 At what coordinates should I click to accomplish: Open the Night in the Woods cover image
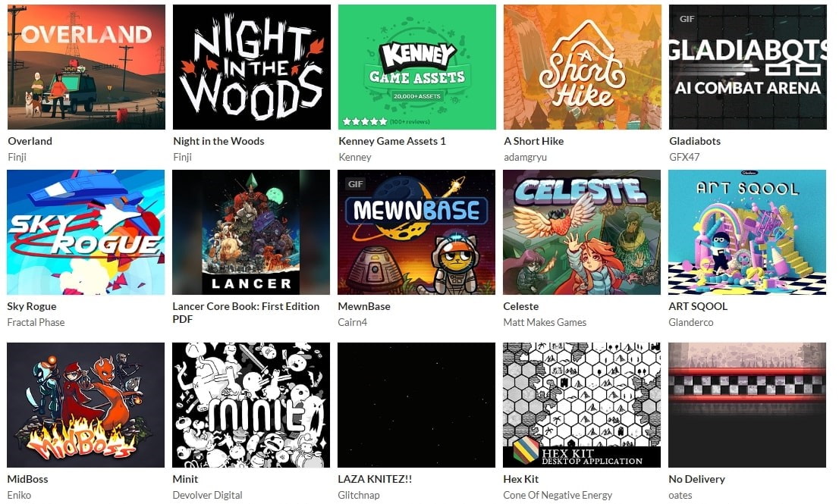click(x=252, y=67)
